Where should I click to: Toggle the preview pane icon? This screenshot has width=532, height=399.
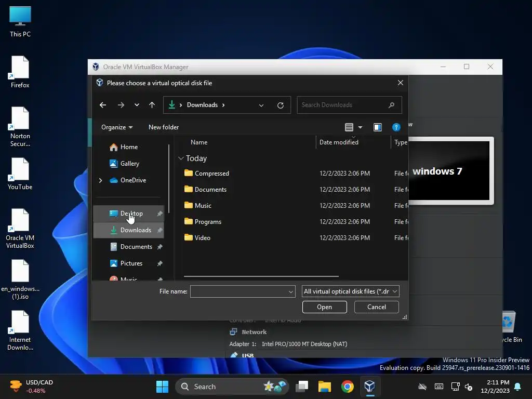378,127
